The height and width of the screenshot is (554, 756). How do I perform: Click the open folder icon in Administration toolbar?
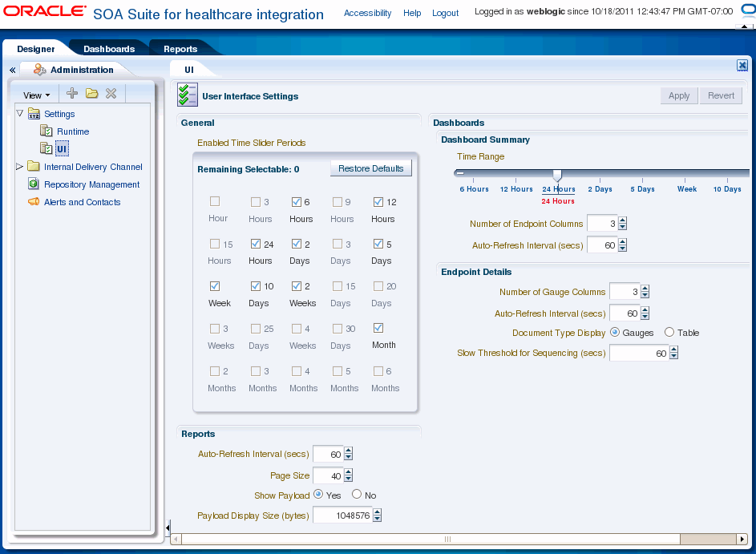coord(91,94)
